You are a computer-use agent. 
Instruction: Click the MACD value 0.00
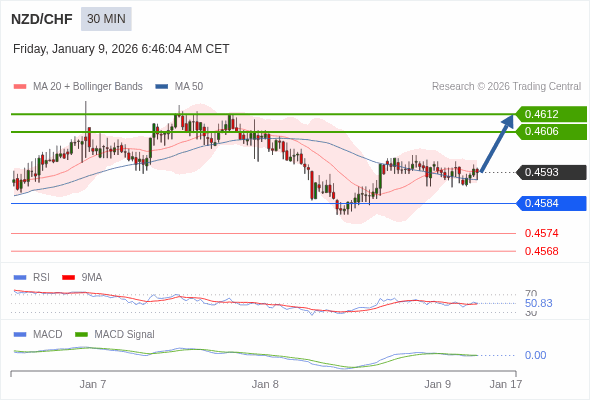pyautogui.click(x=535, y=355)
